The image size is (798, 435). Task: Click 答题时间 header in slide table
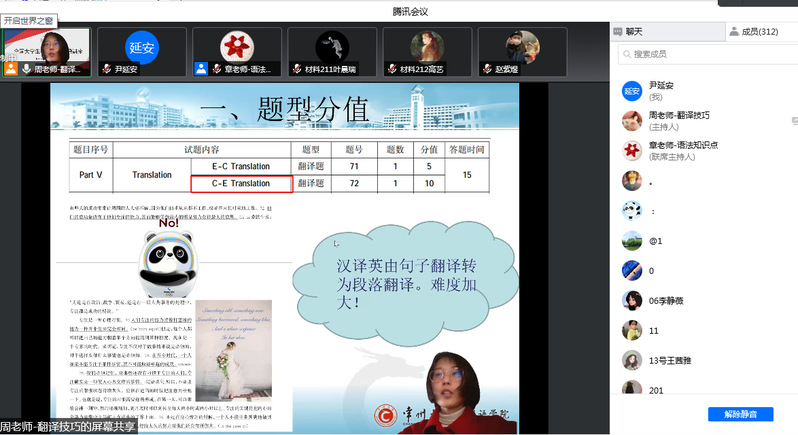click(467, 150)
